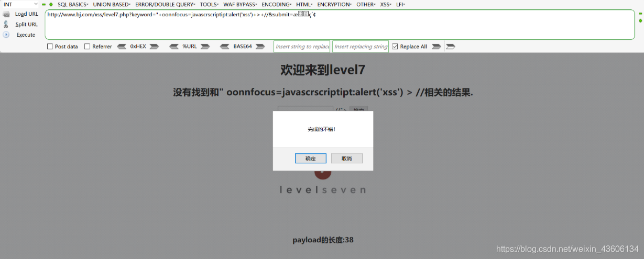Viewport: 644px width, 259px height.
Task: Encode with the right arrow after %URL
Action: [x=205, y=47]
